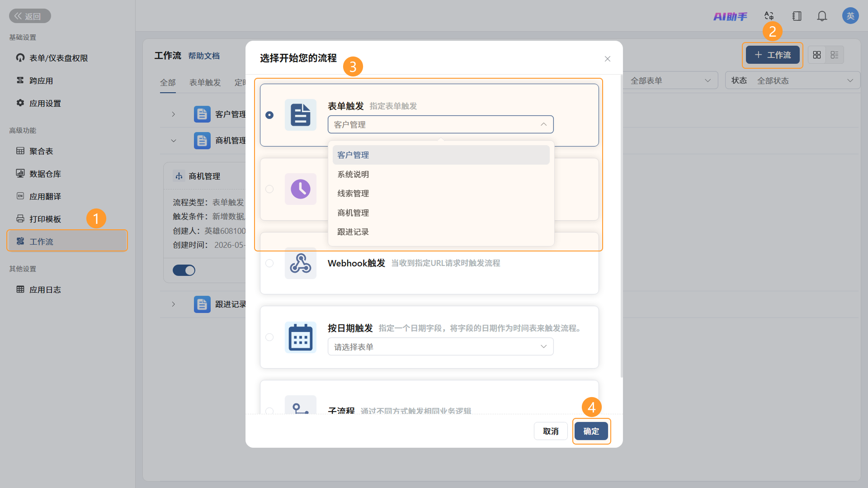Open 打印模板 in the sidebar

67,219
